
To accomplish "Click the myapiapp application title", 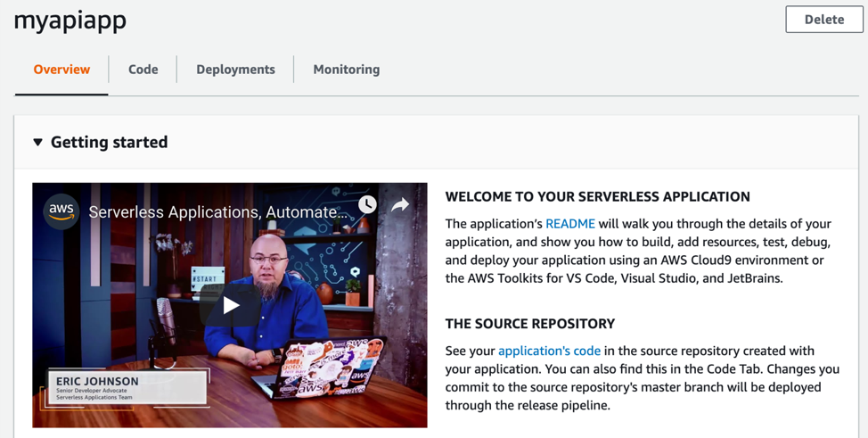I will [x=70, y=21].
